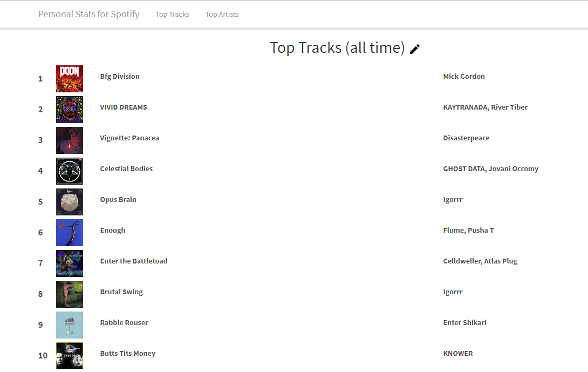
Task: Click the Rabble Rouser light-blue cover
Action: pos(70,325)
